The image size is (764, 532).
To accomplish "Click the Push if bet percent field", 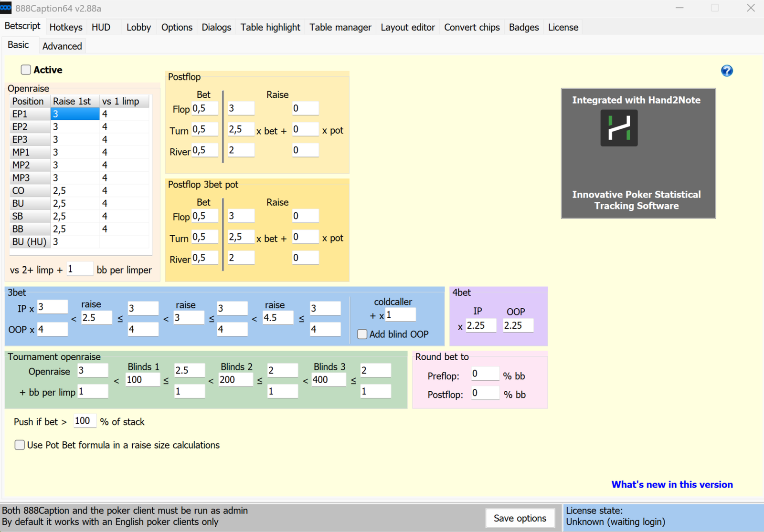I will 85,421.
